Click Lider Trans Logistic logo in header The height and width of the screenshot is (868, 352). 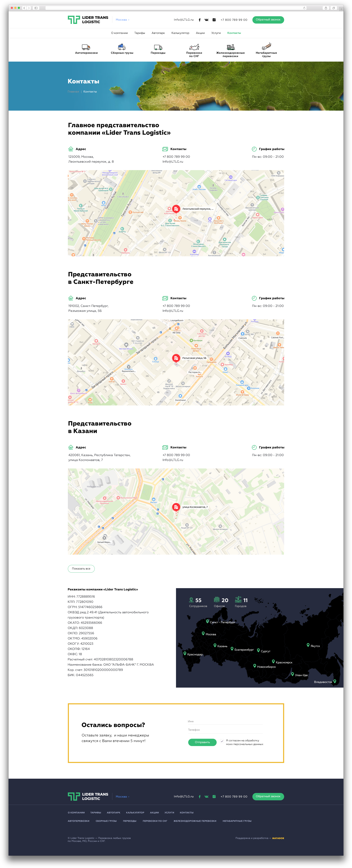coord(88,20)
